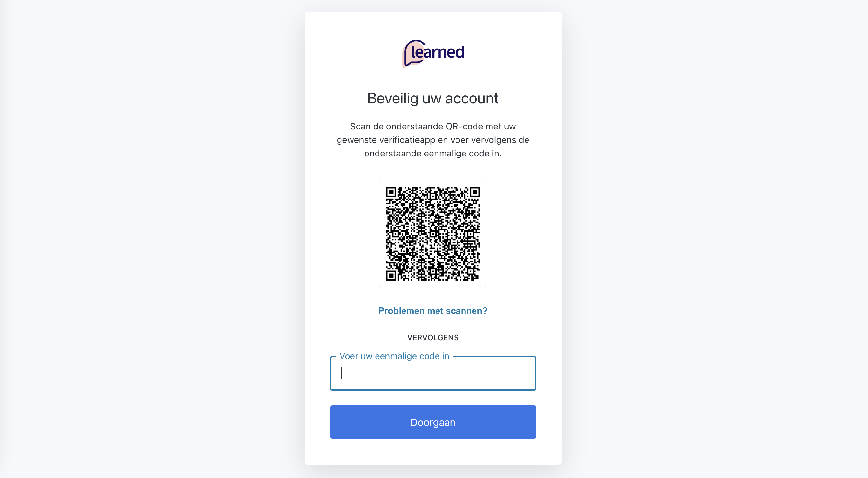
Task: Click the QR scan instruction paragraph
Action: [433, 140]
